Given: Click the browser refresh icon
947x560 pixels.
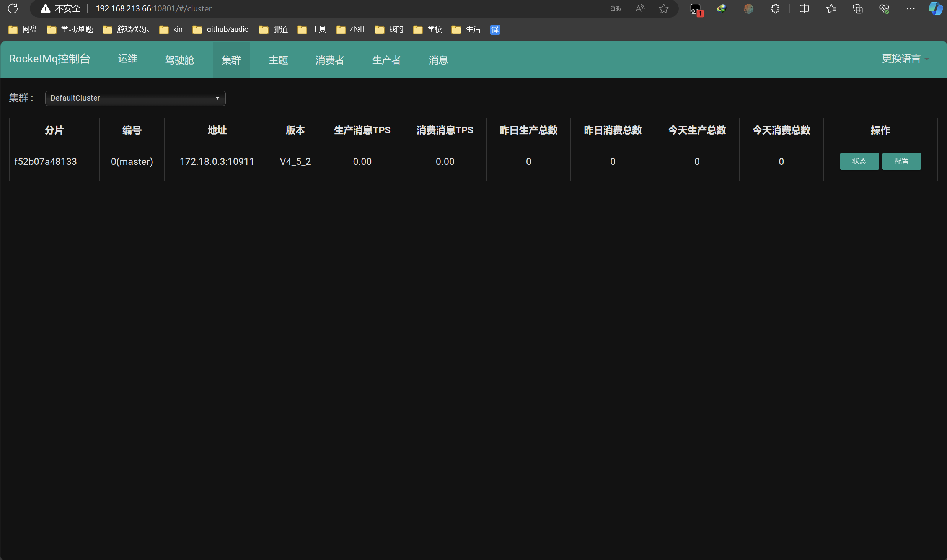Looking at the screenshot, I should [x=13, y=8].
